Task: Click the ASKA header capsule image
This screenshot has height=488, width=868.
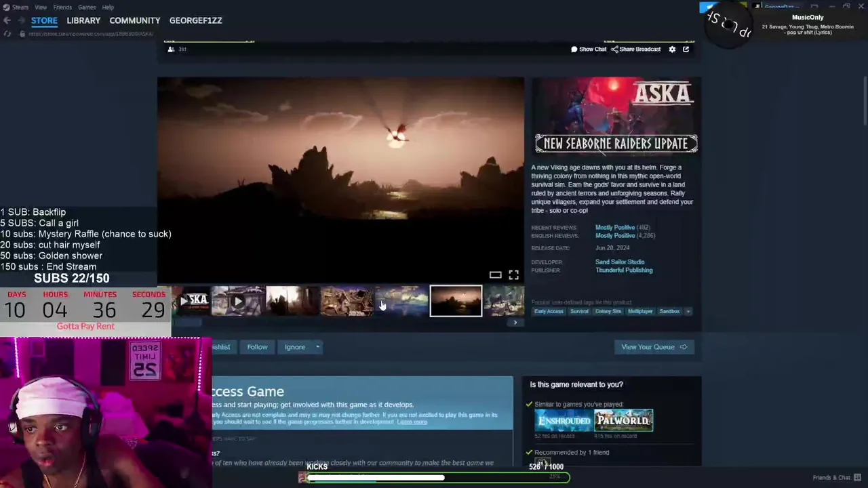Action: tap(616, 118)
